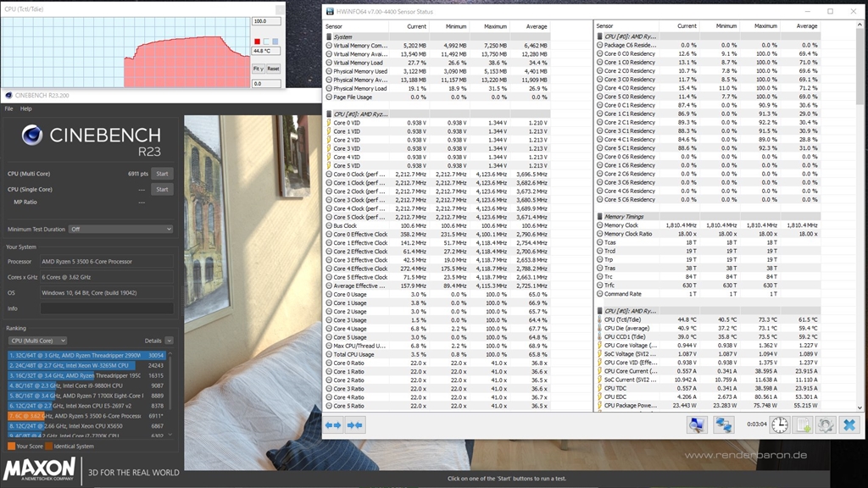Open the Cinebench Help menu
Image resolution: width=868 pixels, height=488 pixels.
pyautogui.click(x=26, y=109)
